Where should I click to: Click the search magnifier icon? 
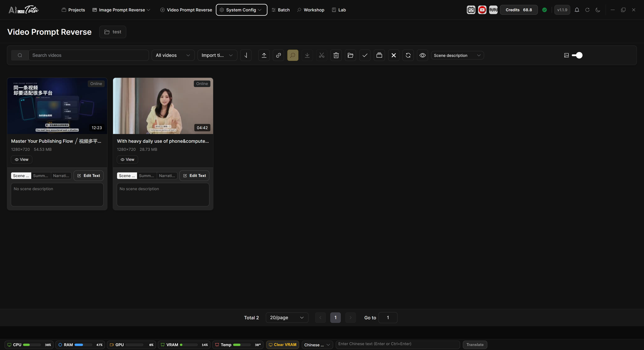coord(20,55)
